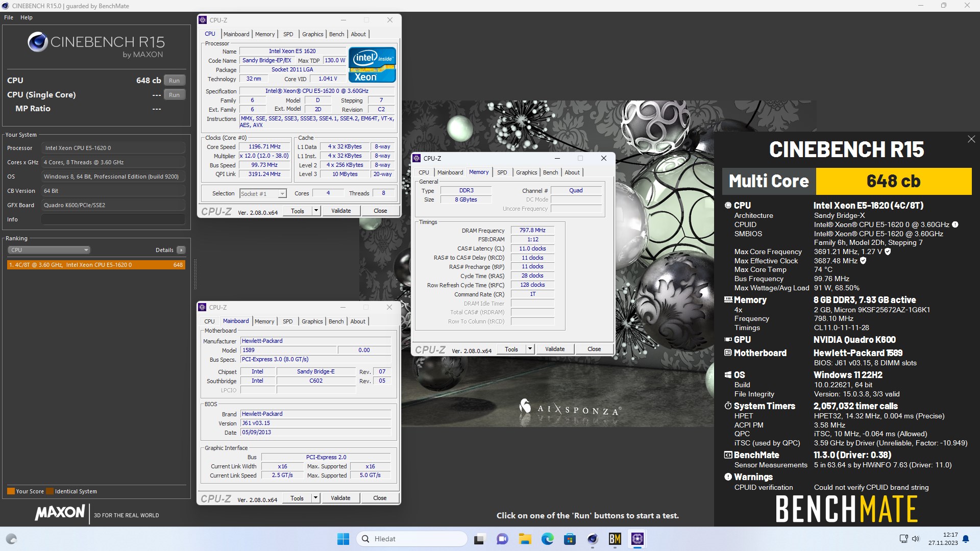Open the Help menu in Cinebench
980x551 pixels.
click(27, 17)
